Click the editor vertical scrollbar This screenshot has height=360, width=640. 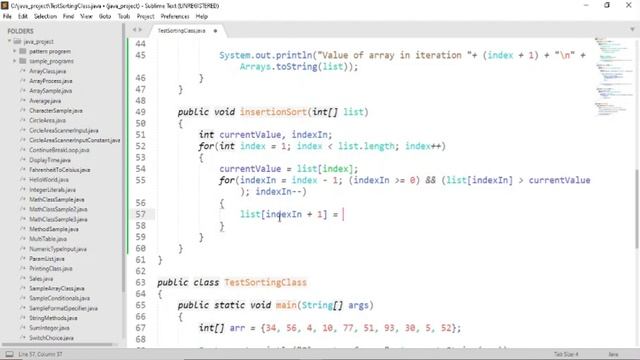pyautogui.click(x=637, y=208)
